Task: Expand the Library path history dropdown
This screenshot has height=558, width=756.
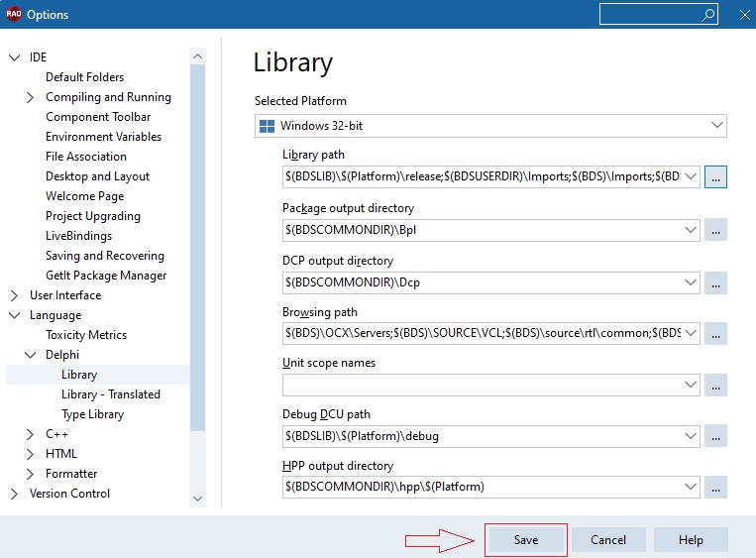Action: click(691, 176)
